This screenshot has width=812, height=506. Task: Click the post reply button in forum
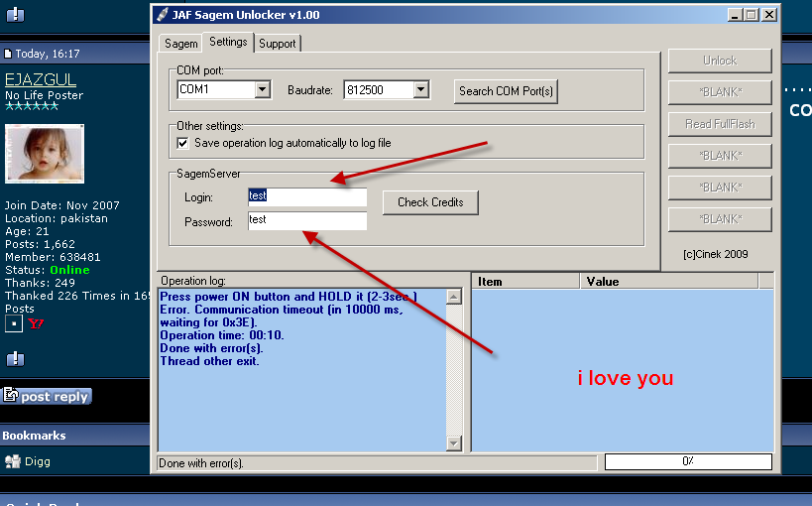[48, 396]
